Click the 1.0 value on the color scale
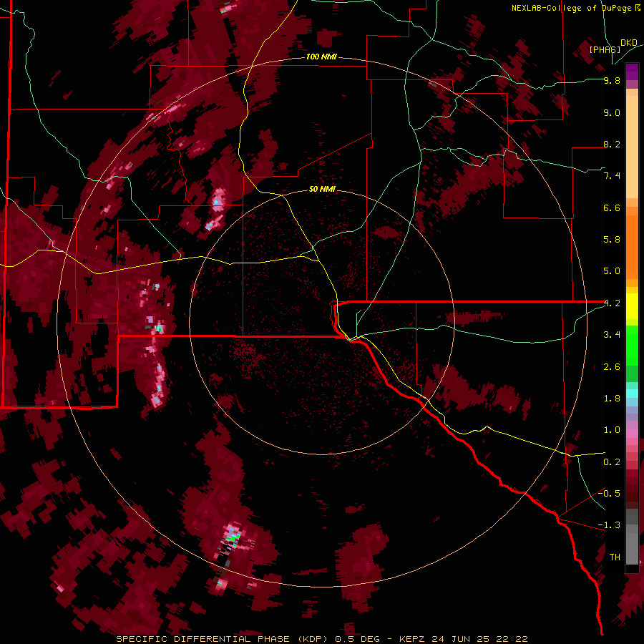Image resolution: width=644 pixels, height=644 pixels. (612, 430)
